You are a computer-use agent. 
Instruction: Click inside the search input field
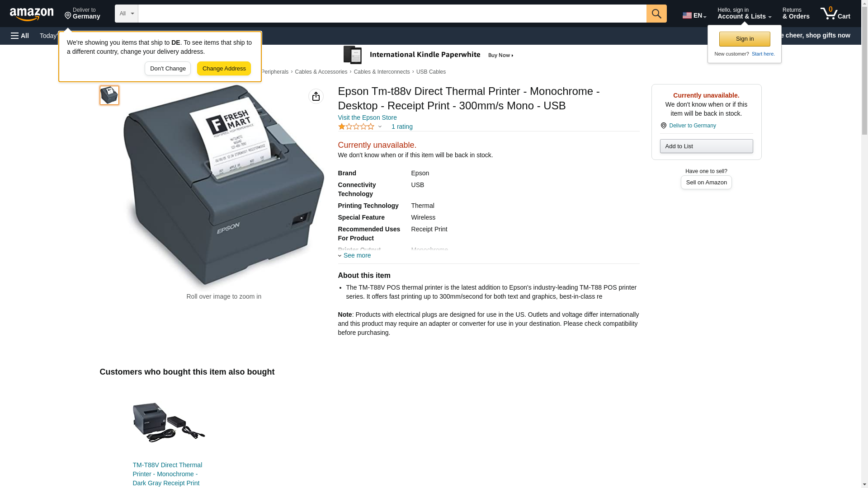point(392,14)
